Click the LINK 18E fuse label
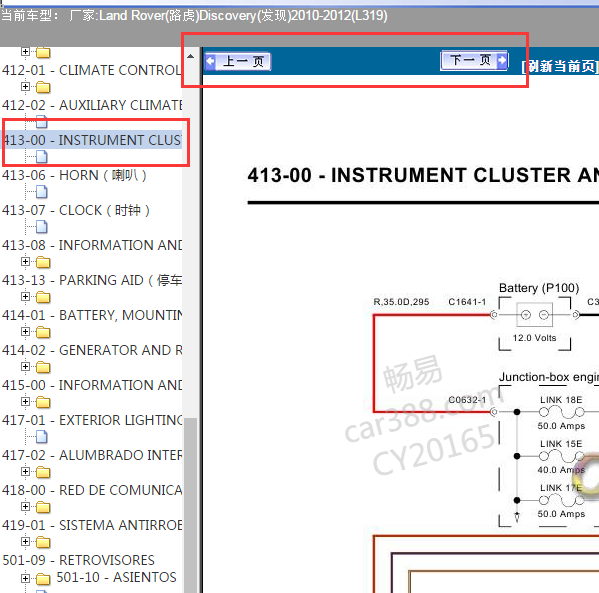Viewport: 599px width, 593px height. coord(561,400)
